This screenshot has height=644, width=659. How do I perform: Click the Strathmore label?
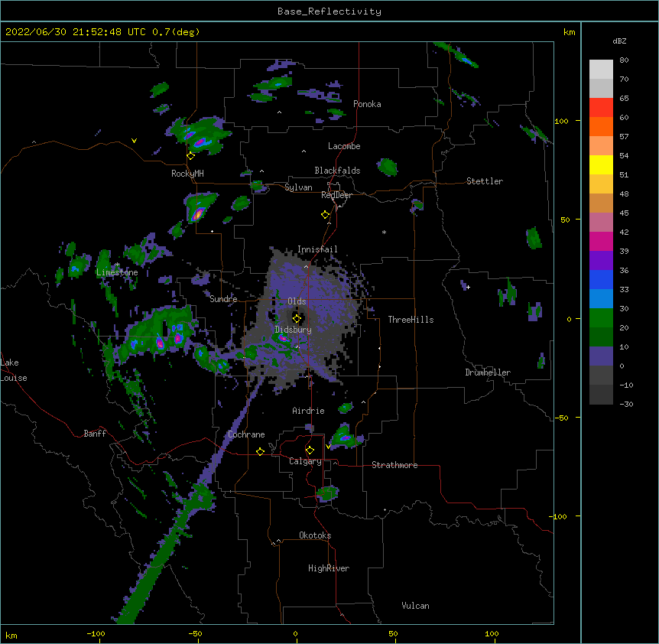click(394, 465)
